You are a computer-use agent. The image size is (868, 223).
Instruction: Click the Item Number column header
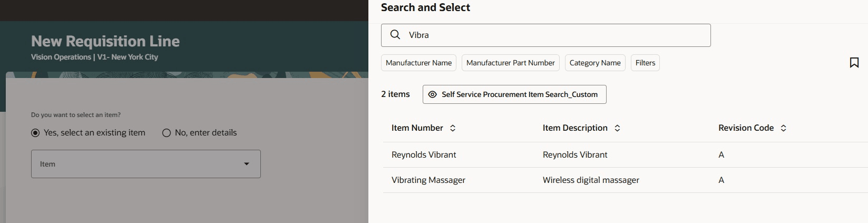pos(417,128)
